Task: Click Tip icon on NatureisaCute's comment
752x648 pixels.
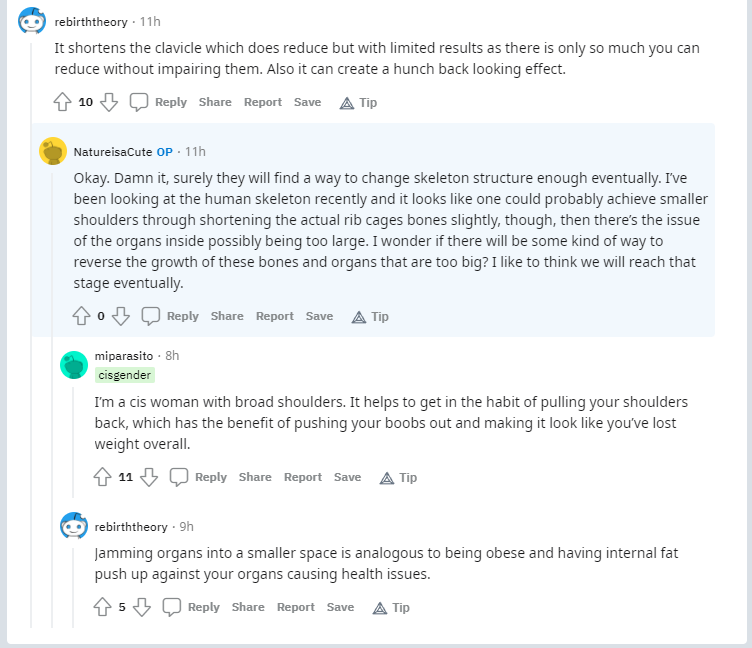Action: point(360,317)
